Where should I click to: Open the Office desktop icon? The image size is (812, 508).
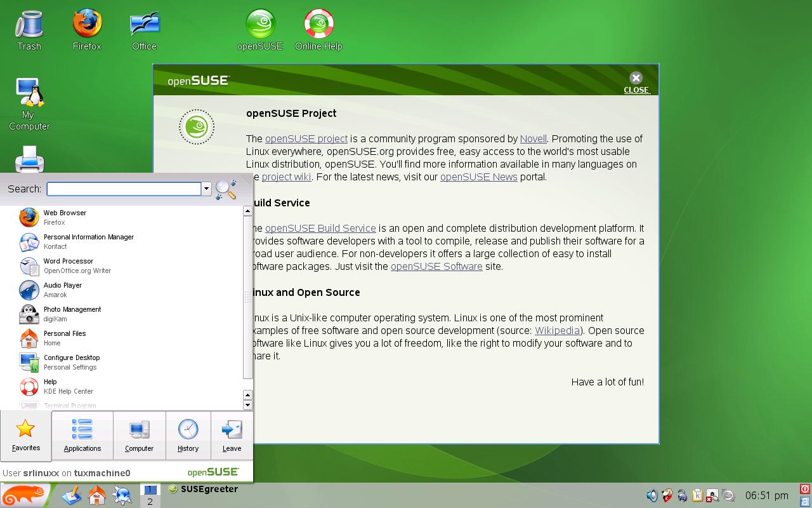point(144,30)
